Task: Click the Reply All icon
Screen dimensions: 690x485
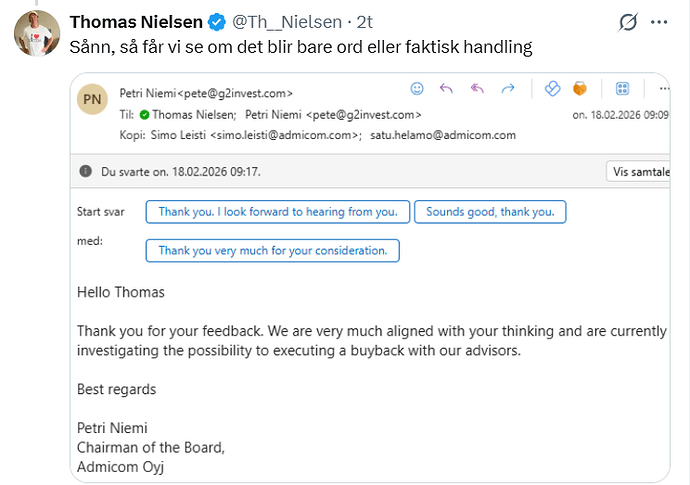Action: tap(476, 89)
